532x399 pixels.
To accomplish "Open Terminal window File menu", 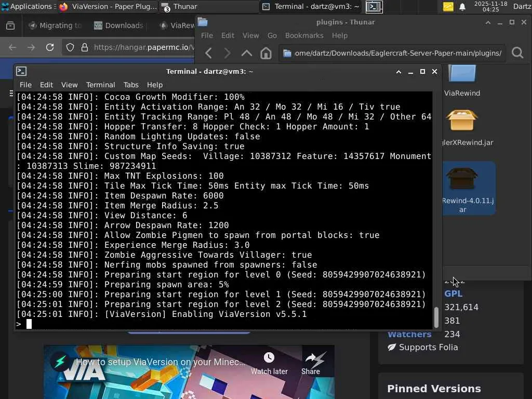I will pos(25,85).
